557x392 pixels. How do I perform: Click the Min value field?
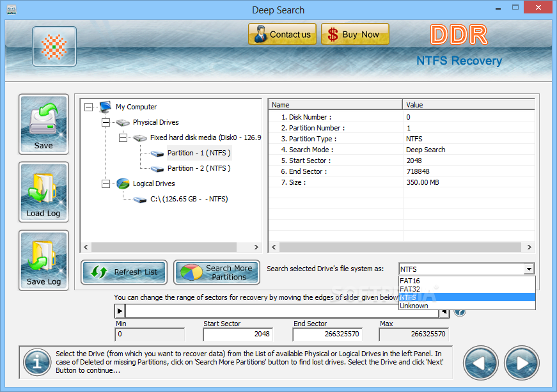(150, 334)
